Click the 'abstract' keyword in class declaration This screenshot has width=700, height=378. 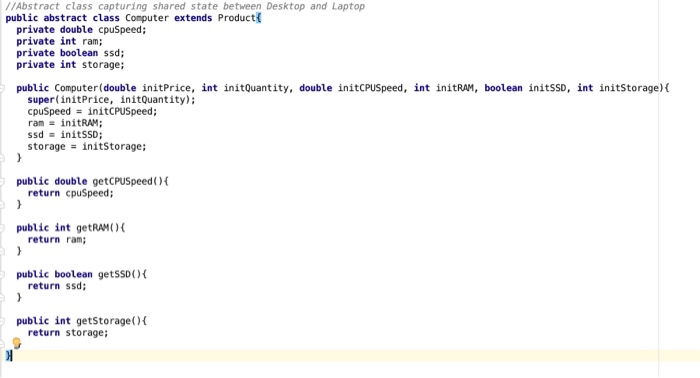pos(65,18)
